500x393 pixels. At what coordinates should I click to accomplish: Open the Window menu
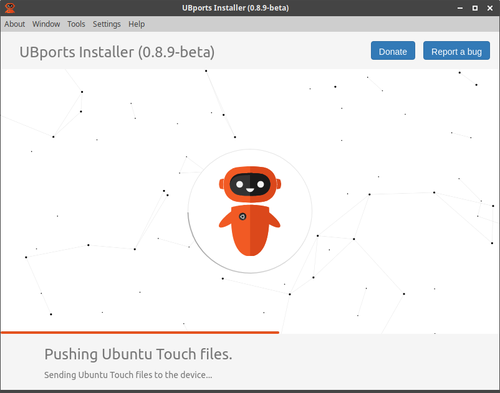click(x=46, y=24)
